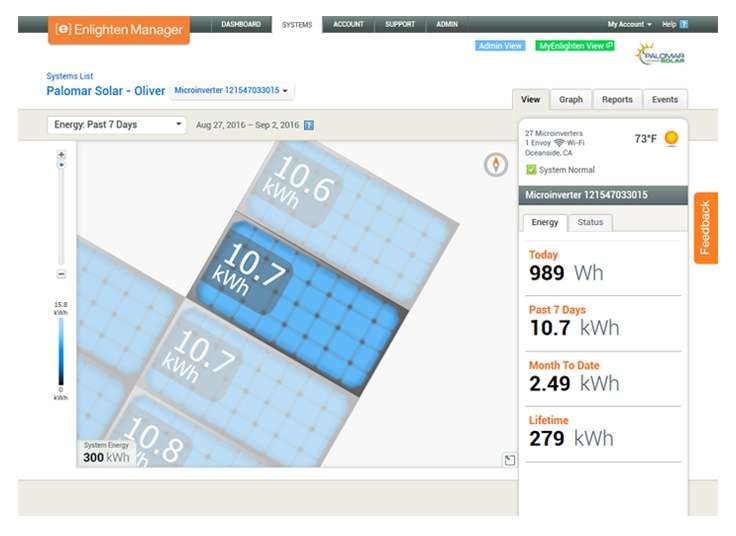Click the System Normal green checkmark
Screen dimensions: 736x536
(531, 170)
